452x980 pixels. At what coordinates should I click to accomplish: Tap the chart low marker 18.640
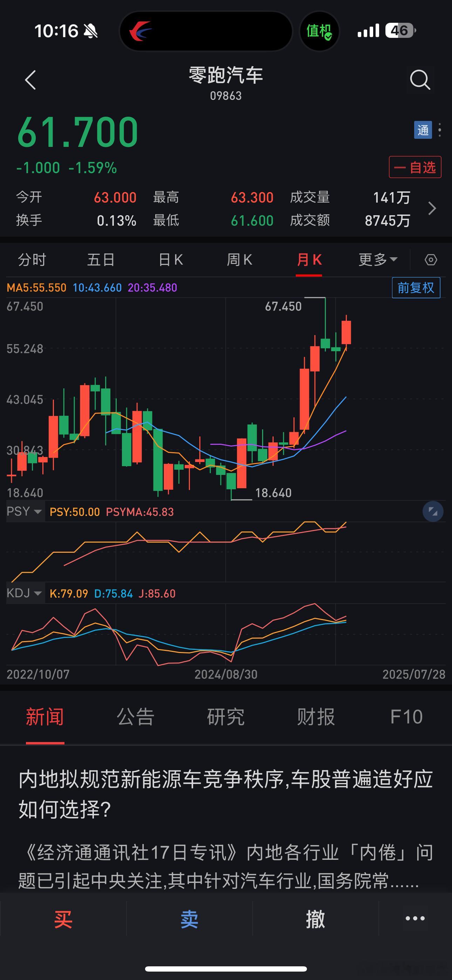point(273,493)
